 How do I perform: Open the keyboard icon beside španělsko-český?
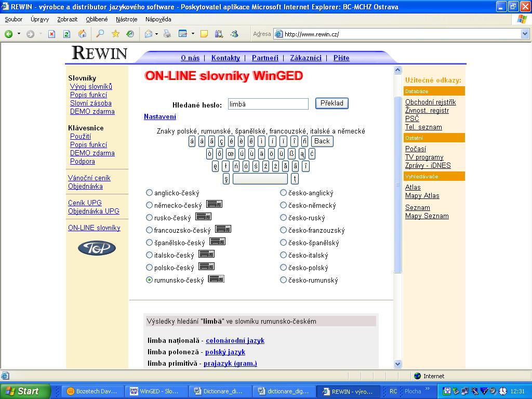coord(218,241)
